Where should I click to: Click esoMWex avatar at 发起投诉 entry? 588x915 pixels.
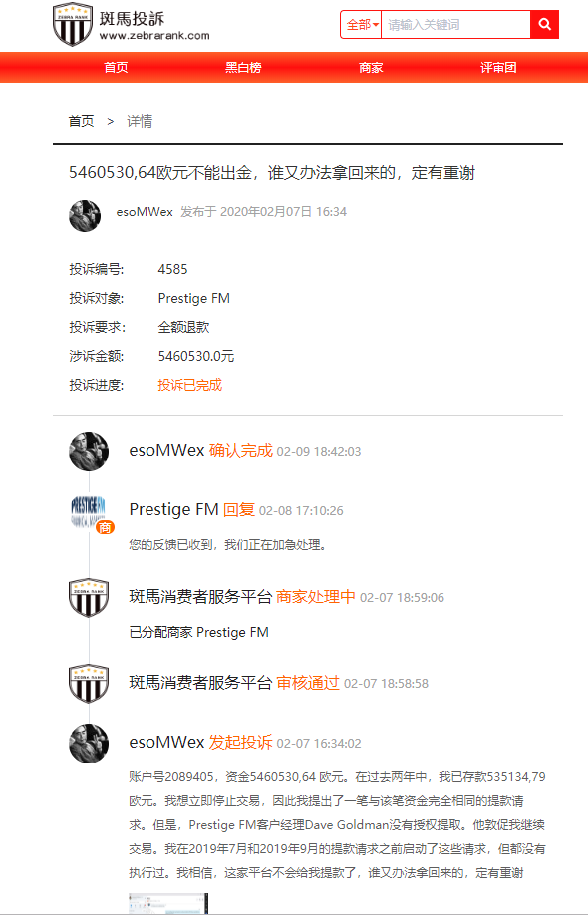[x=89, y=744]
